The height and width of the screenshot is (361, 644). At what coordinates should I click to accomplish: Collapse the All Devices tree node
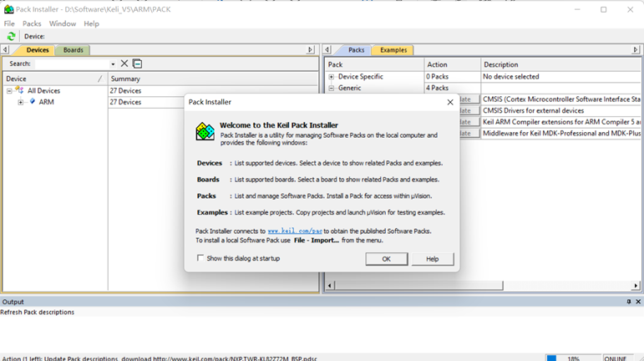coord(9,91)
